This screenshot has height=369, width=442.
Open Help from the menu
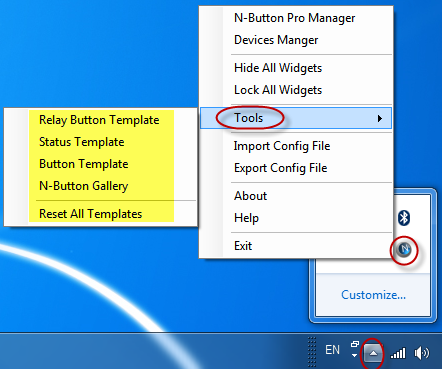(x=246, y=218)
